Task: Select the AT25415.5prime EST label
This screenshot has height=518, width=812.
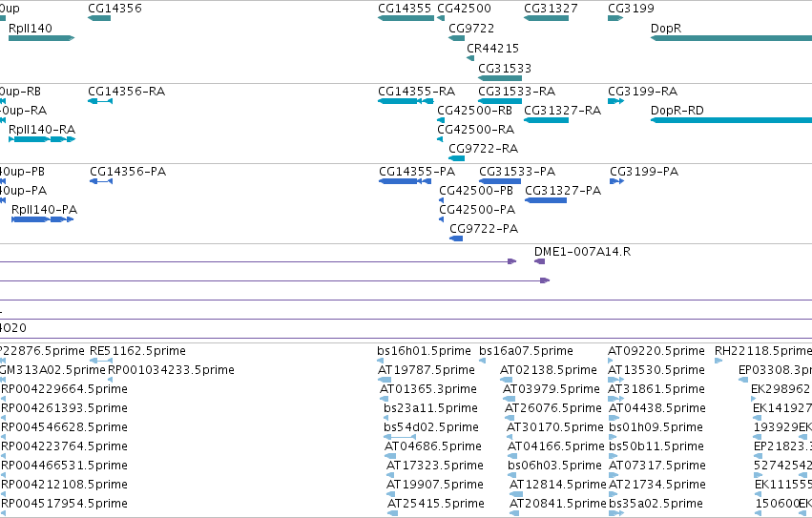Action: point(436,504)
